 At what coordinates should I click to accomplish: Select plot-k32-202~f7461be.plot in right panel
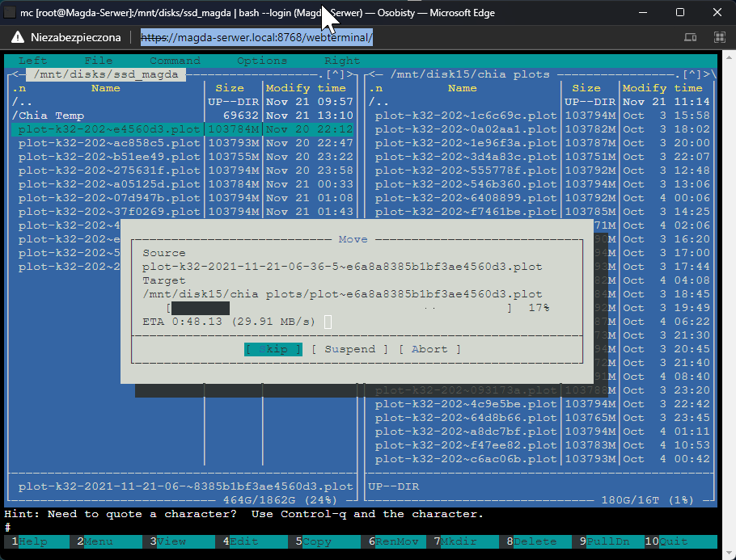point(539,212)
